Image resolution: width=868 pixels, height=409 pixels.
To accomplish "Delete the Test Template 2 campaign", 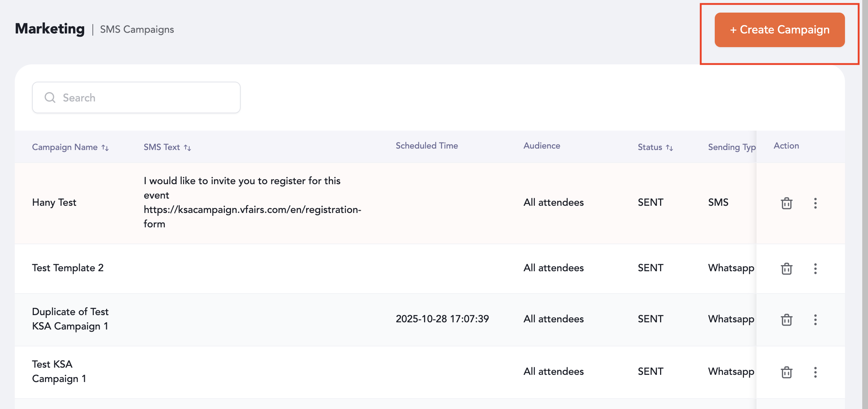I will [786, 269].
